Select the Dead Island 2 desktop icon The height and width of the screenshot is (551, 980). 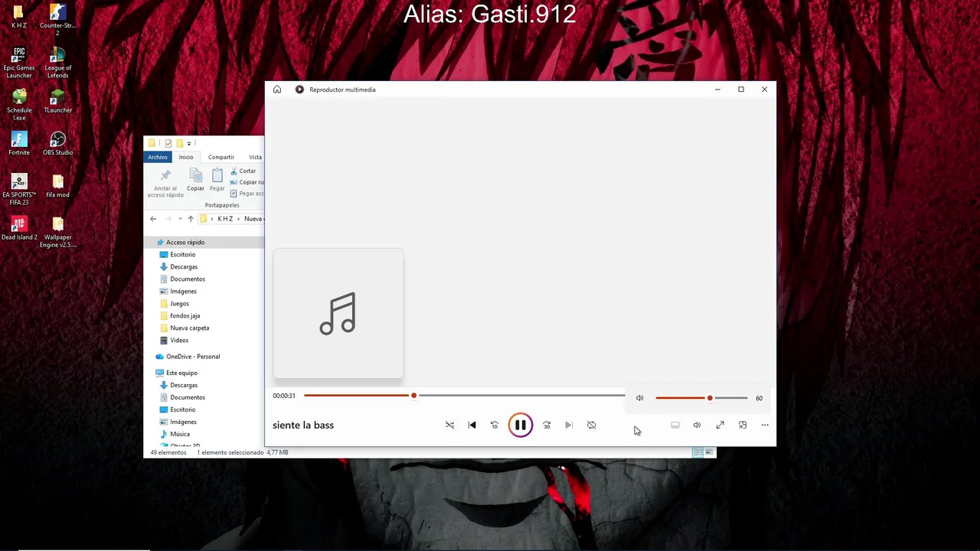pyautogui.click(x=19, y=229)
